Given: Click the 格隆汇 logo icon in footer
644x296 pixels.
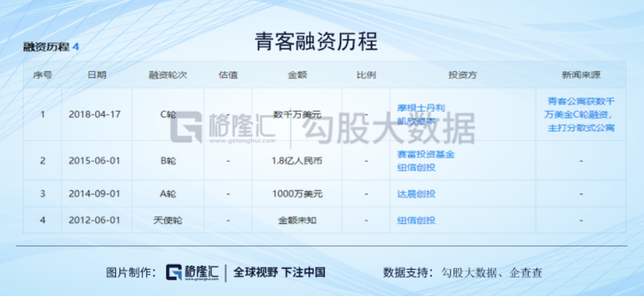Looking at the screenshot, I should 174,272.
